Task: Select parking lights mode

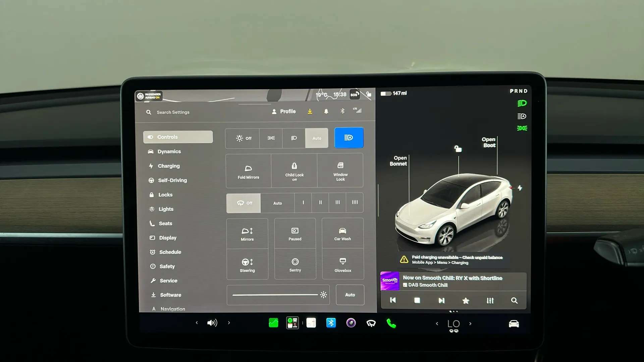Action: [271, 138]
